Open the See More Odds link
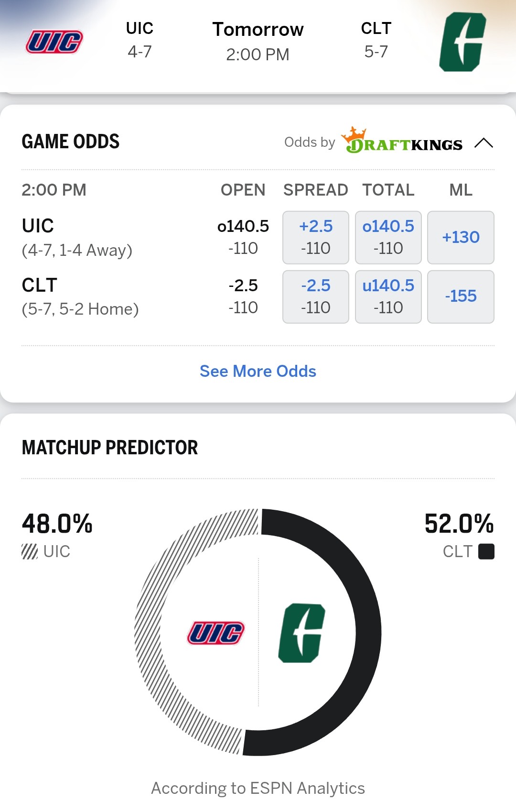The height and width of the screenshot is (812, 516). click(x=258, y=371)
